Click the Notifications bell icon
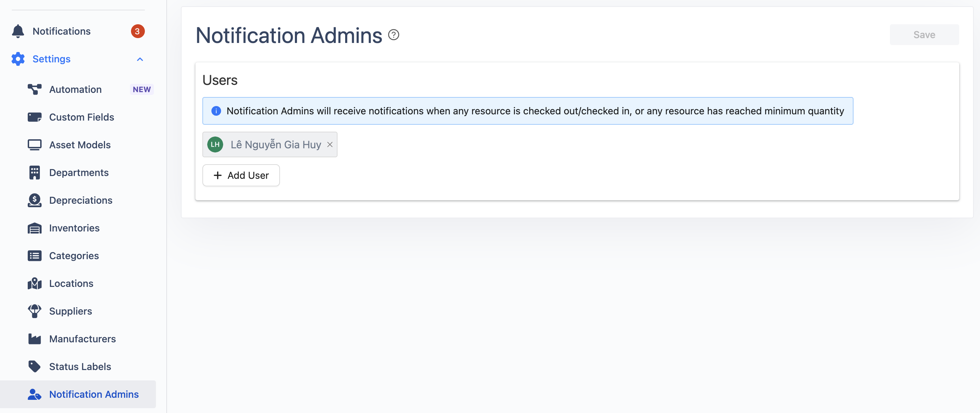The image size is (980, 413). (x=18, y=31)
